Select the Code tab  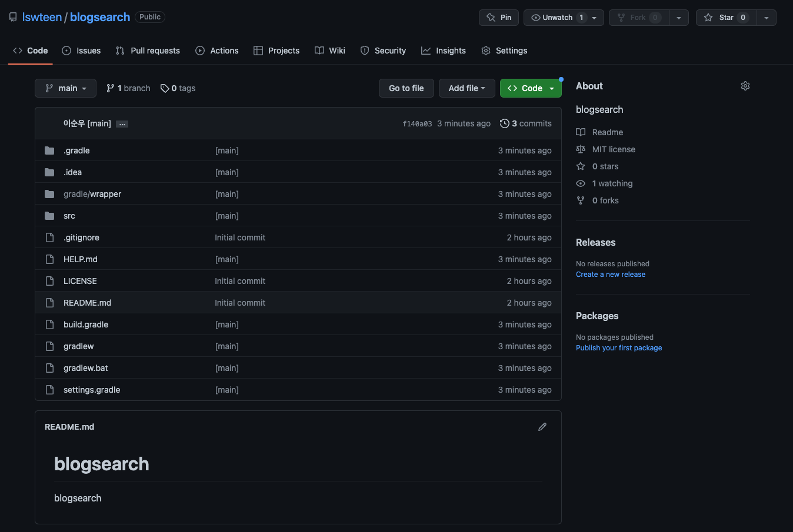click(x=31, y=51)
